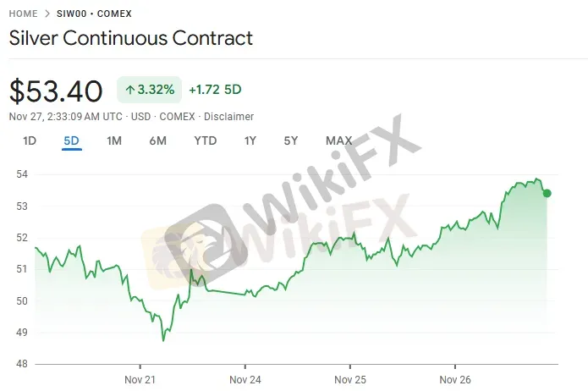Click the SIW00 • COMEX breadcrumb
Image resolution: width=588 pixels, height=391 pixels.
94,14
